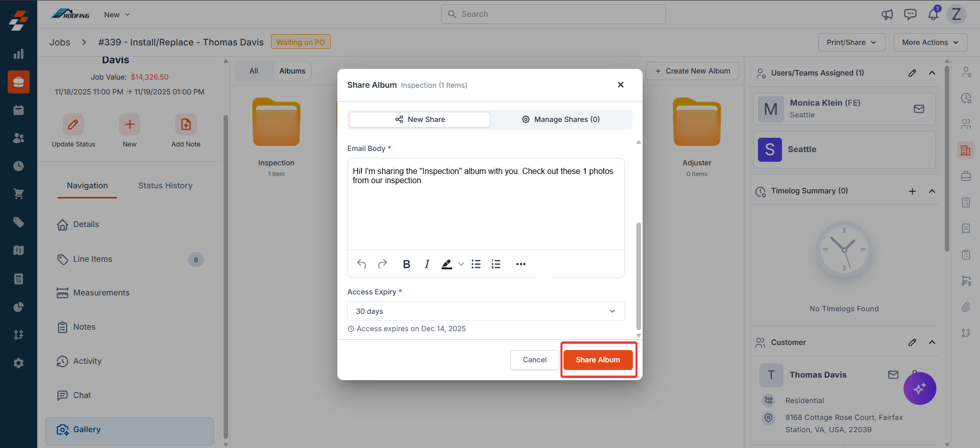Open shopping cart icon in left sidebar
The width and height of the screenshot is (980, 448).
[x=18, y=194]
